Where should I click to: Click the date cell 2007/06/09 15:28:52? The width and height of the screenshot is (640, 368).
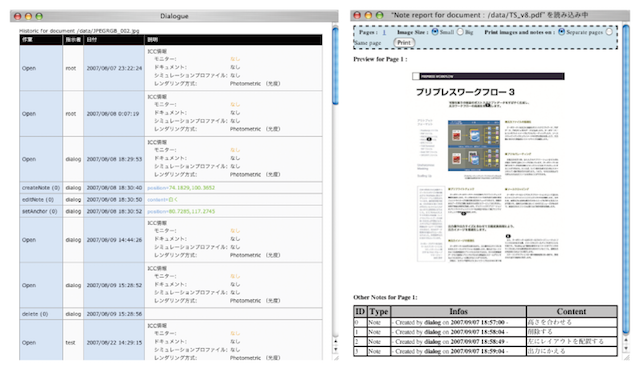click(x=114, y=285)
